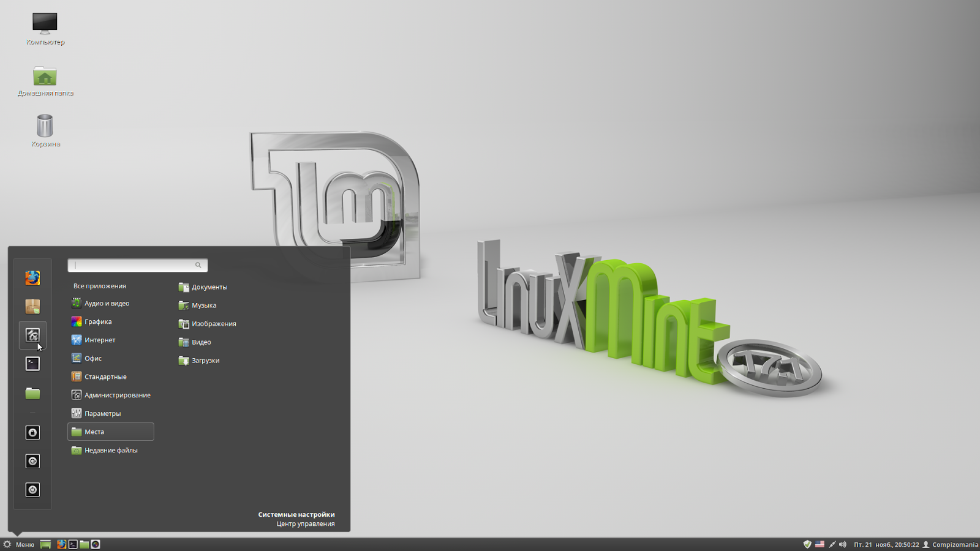
Task: Launch Firefox from the bottom panel launcher
Action: 61,544
